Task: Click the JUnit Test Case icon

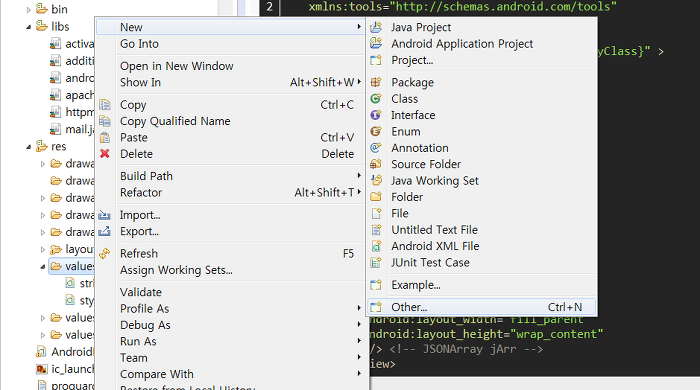Action: click(x=376, y=262)
